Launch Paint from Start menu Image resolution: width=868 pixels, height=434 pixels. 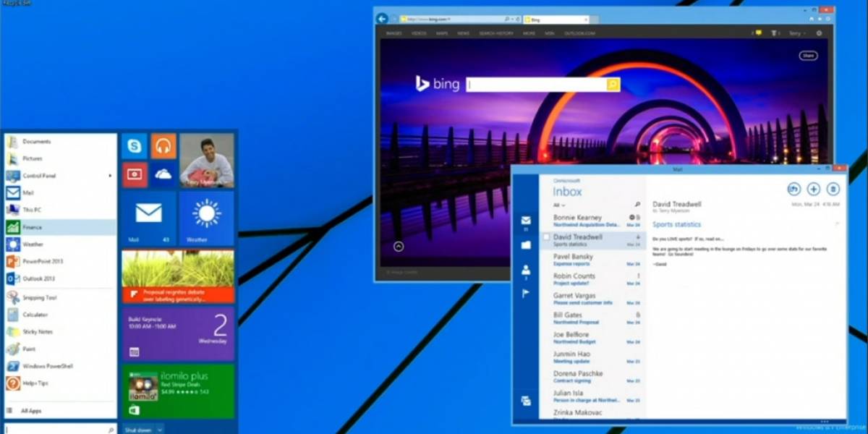pyautogui.click(x=60, y=349)
